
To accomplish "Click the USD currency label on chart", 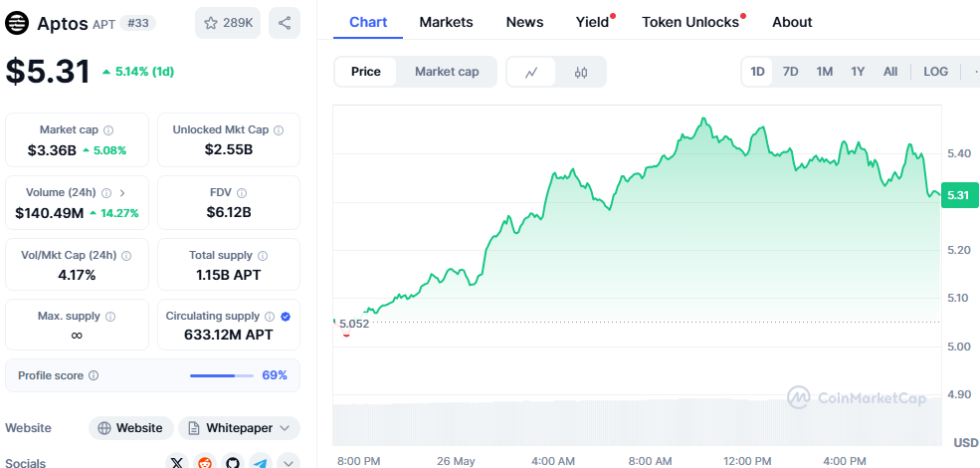I will click(x=965, y=443).
